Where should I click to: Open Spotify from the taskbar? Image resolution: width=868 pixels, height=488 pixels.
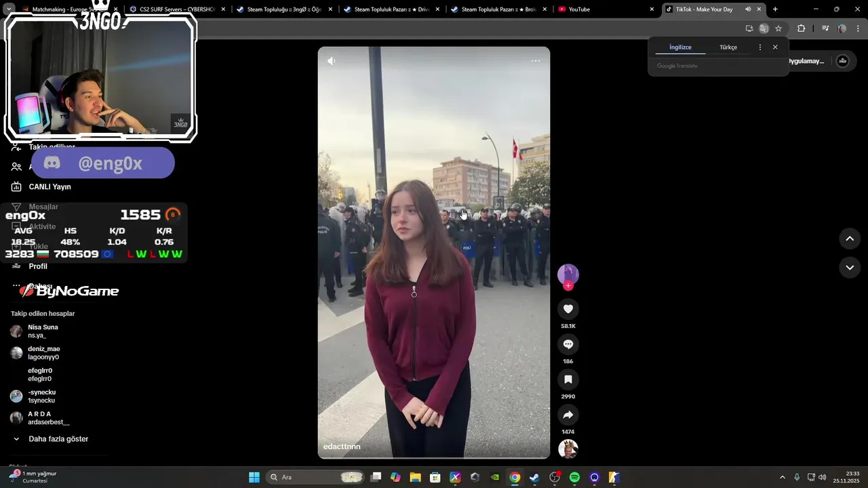pyautogui.click(x=574, y=477)
